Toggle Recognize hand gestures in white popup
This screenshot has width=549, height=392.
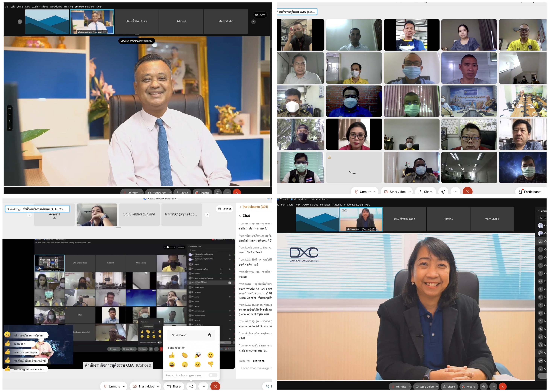213,375
